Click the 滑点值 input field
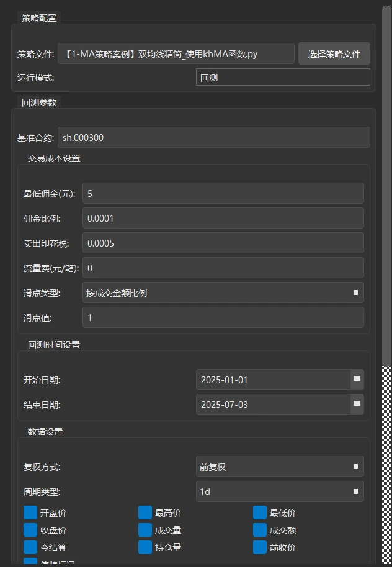 click(223, 317)
